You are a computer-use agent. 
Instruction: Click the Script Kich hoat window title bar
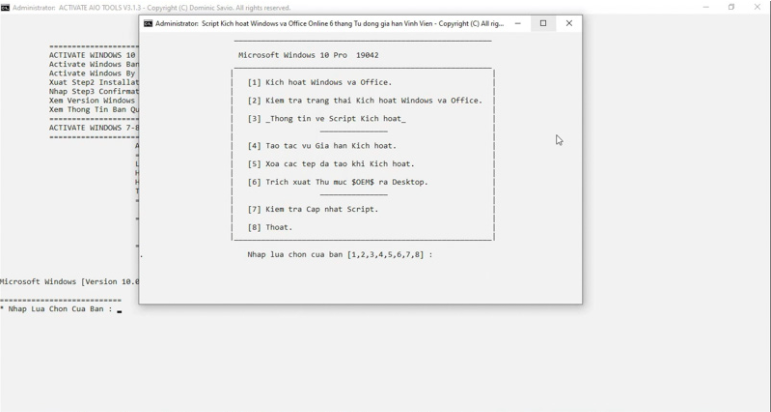[330, 23]
